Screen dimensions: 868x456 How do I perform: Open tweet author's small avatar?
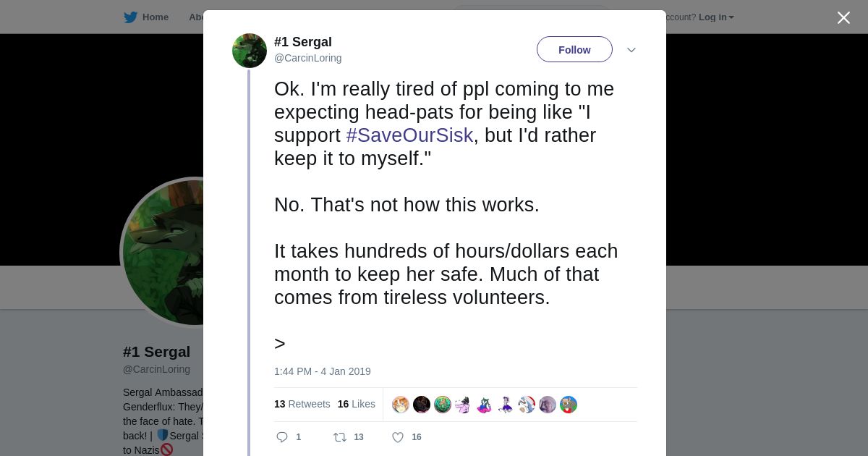coord(250,51)
